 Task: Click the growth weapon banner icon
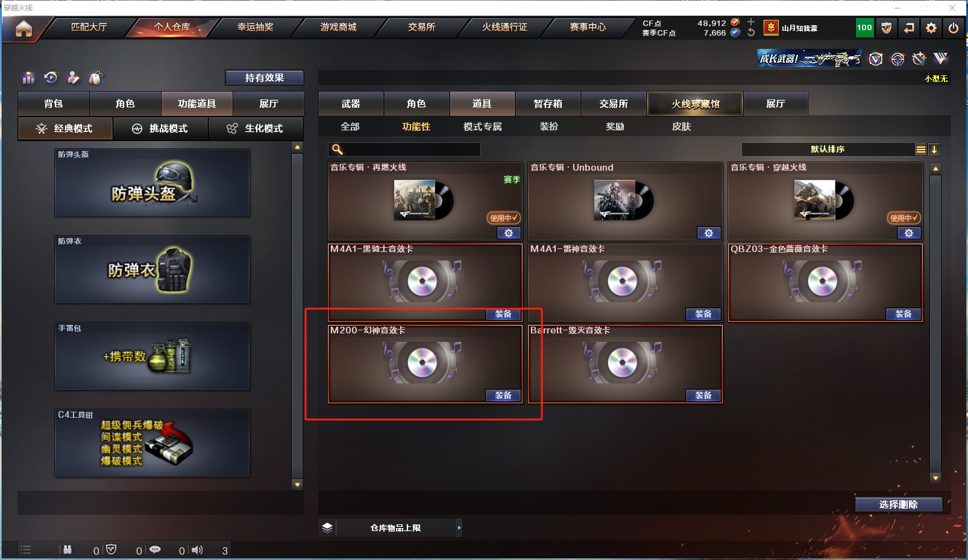point(809,58)
